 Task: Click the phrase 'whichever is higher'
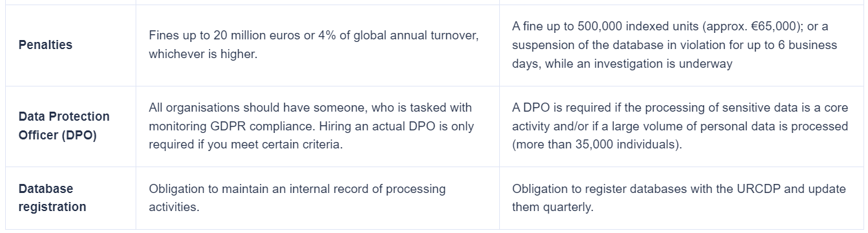pos(203,54)
